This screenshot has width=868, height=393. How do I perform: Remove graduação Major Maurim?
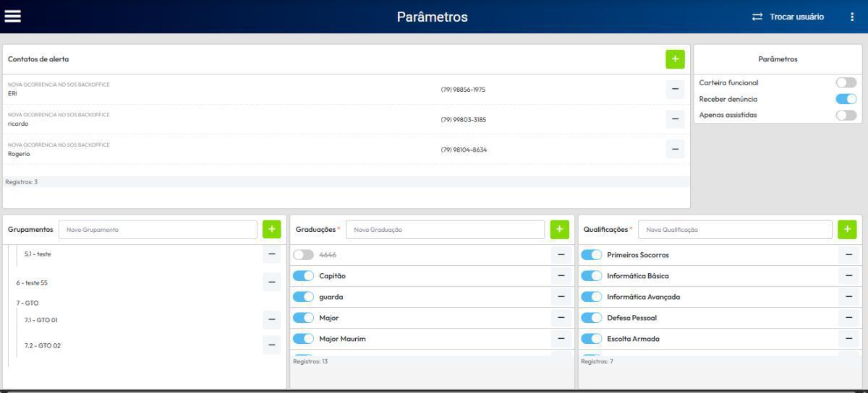click(x=561, y=339)
